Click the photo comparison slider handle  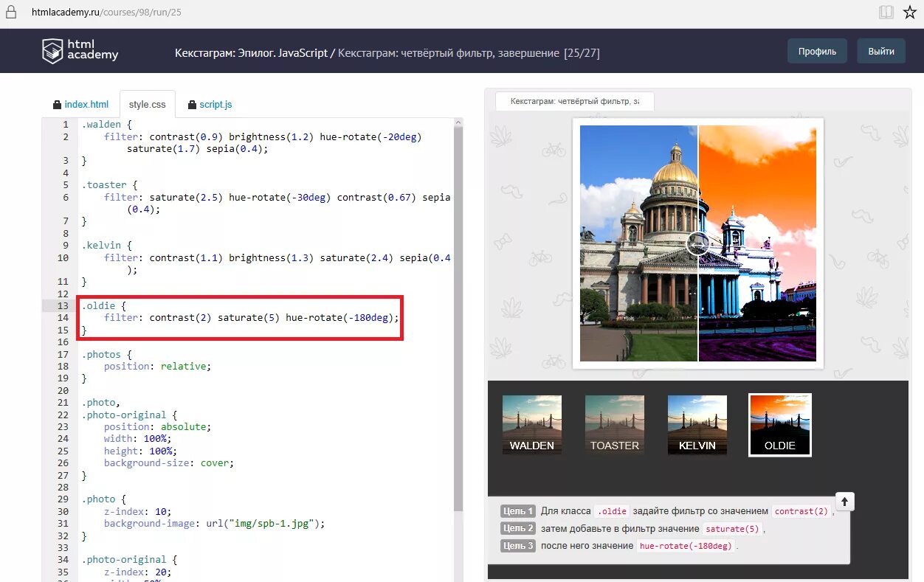(697, 243)
